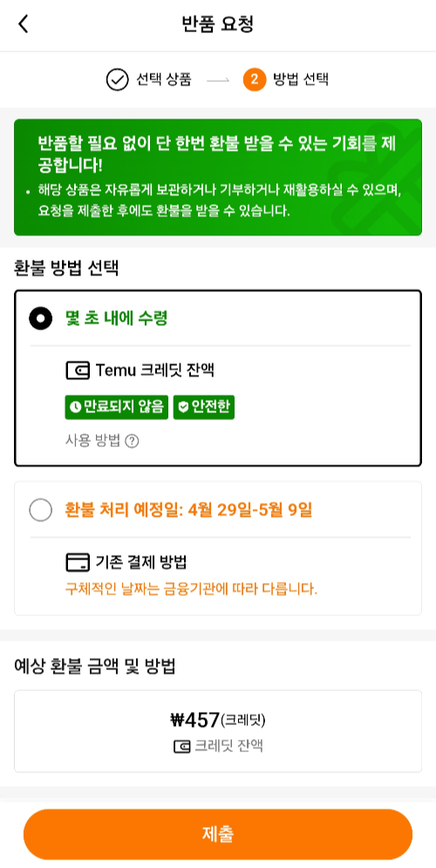This screenshot has height=868, width=436.
Task: Switch to the 방법 선택 step
Action: pos(301,79)
